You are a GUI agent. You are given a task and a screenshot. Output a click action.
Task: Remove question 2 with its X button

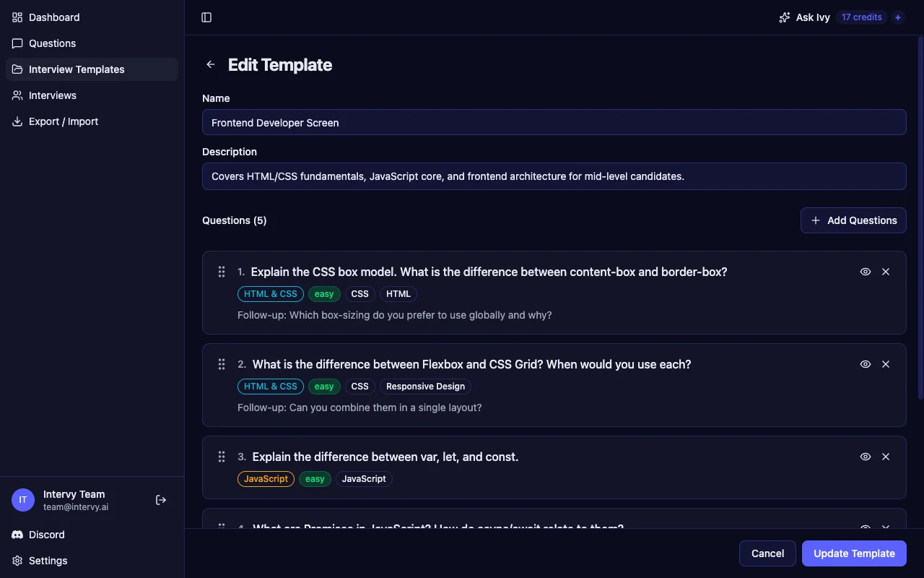pyautogui.click(x=886, y=364)
